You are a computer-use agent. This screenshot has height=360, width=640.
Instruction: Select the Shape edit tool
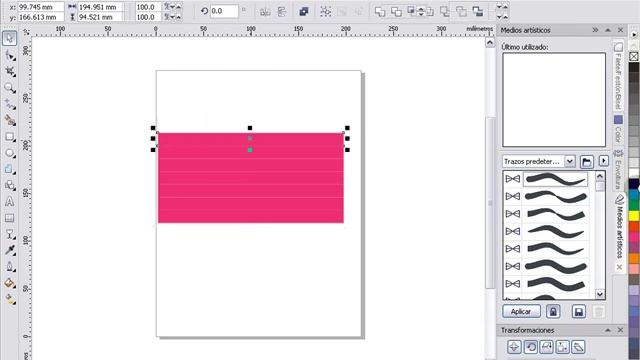coord(9,55)
